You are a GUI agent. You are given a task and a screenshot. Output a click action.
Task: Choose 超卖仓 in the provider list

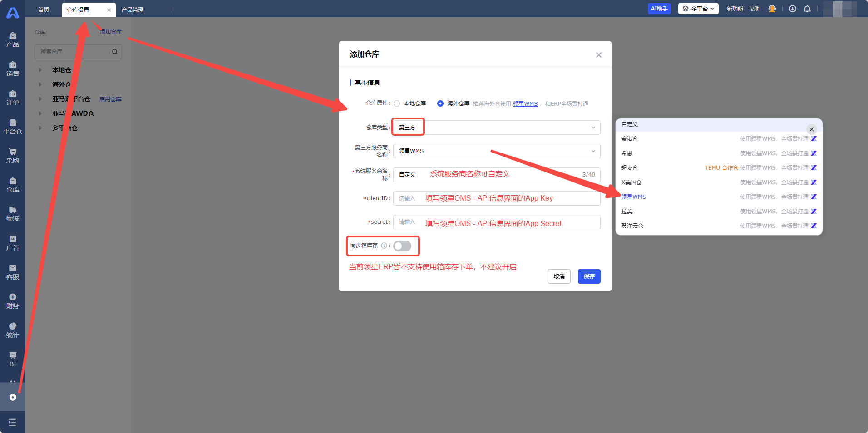pyautogui.click(x=719, y=168)
